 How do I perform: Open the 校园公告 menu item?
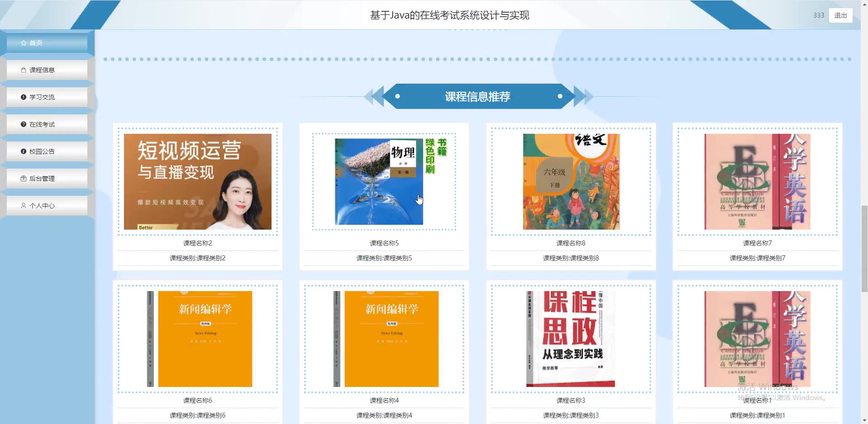(47, 151)
